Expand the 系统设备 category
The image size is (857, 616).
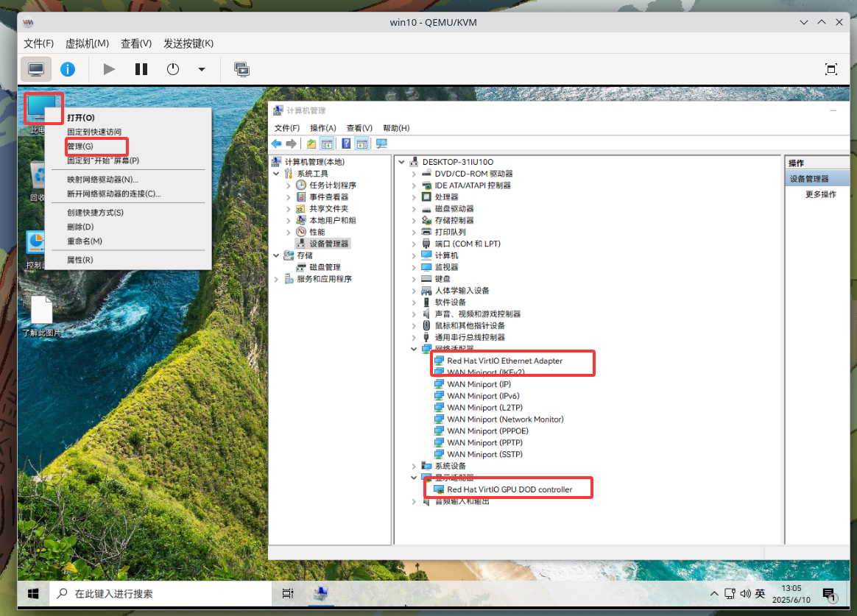(414, 467)
